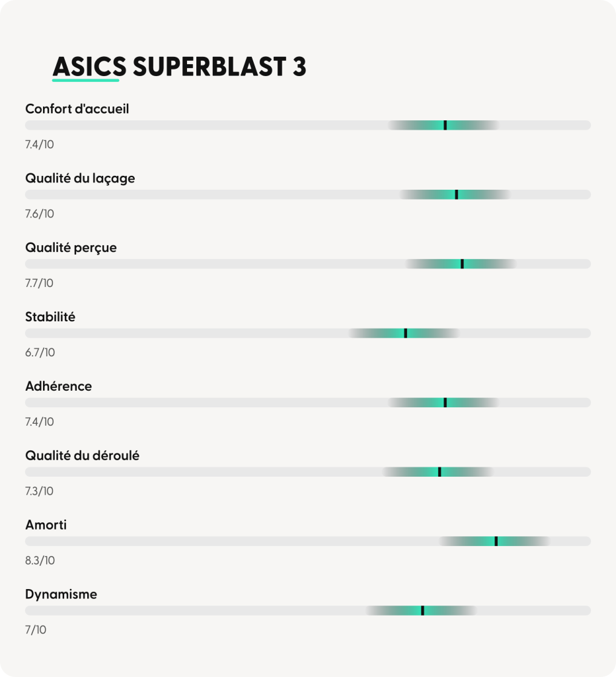
Task: Select the "Stabilité" criterion label
Action: click(50, 317)
